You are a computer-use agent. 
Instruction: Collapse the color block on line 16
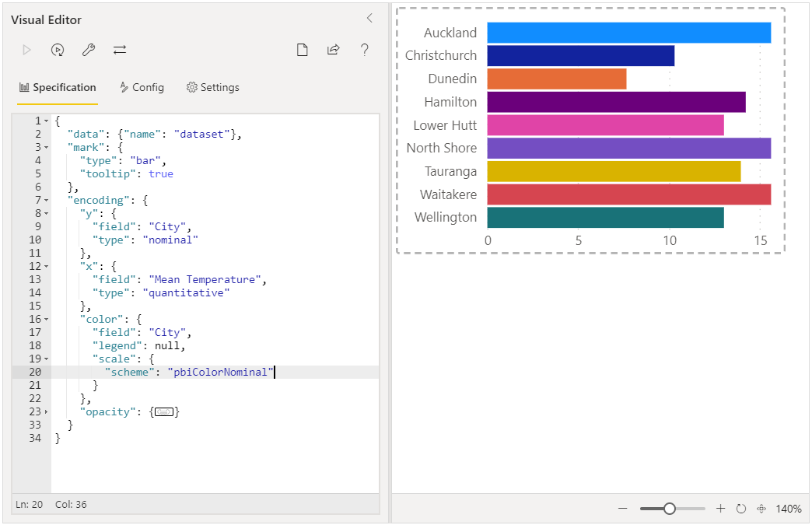point(46,320)
